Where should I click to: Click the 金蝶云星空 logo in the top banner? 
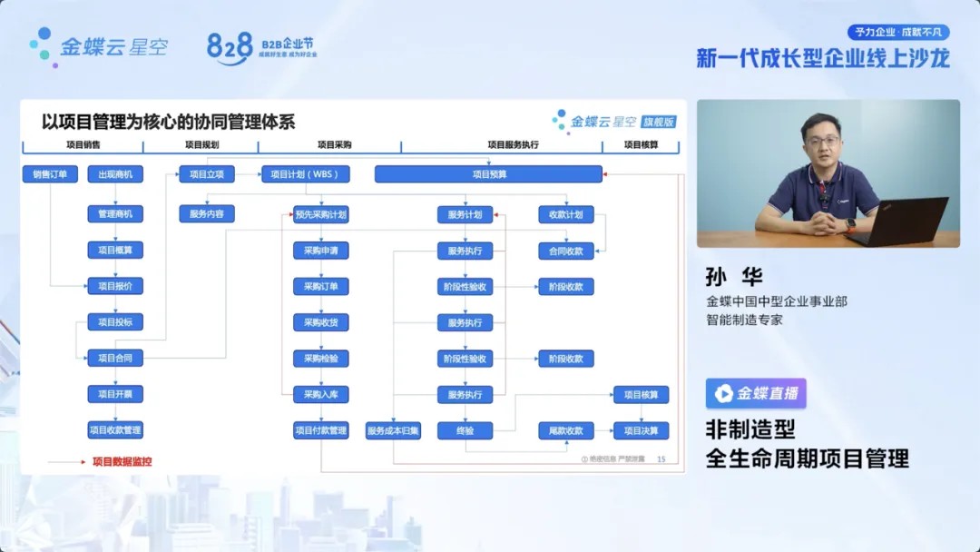tap(99, 47)
